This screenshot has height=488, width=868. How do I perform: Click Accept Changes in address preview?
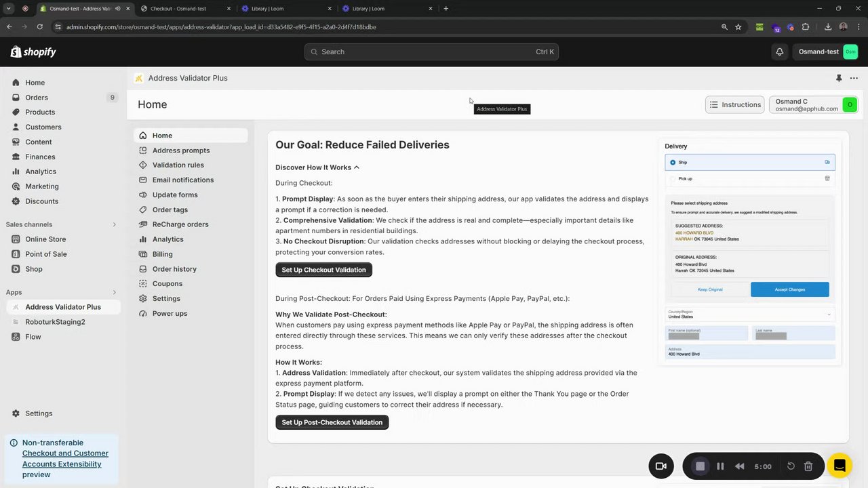pyautogui.click(x=789, y=289)
